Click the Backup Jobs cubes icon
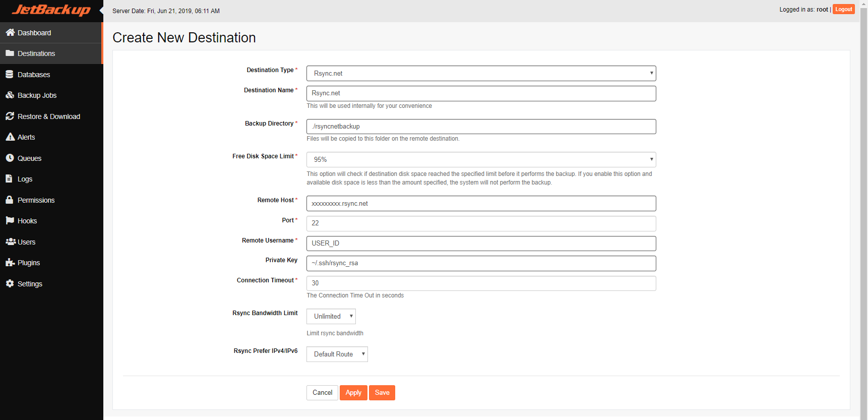Viewport: 868px width, 420px height. (x=10, y=95)
